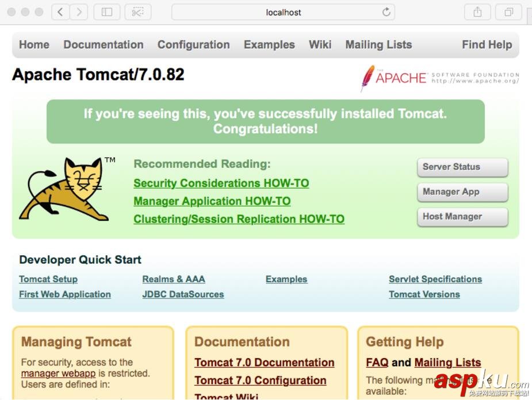Screen dimensions: 532x400
Task: Click the reader snippet icon in toolbar
Action: 137,11
